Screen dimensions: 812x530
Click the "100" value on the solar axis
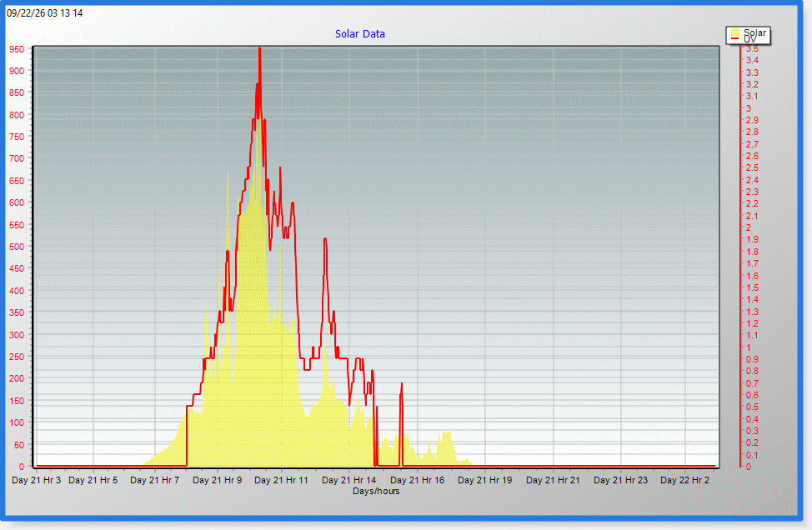(17, 422)
